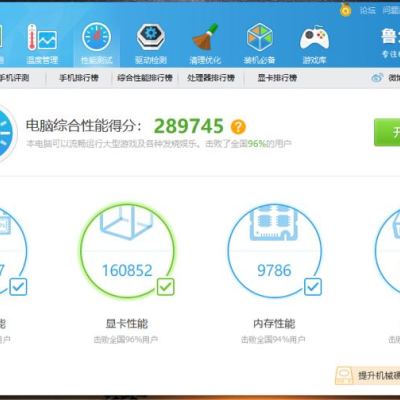This screenshot has width=400, height=400.
Task: Click the Weibo icon in the sub-tab bar
Action: click(x=377, y=78)
